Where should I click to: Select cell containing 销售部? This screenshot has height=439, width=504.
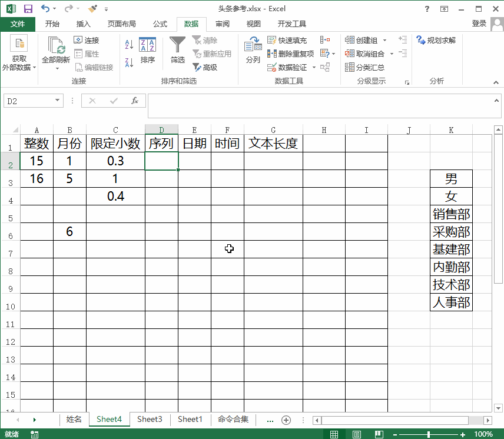coord(451,214)
